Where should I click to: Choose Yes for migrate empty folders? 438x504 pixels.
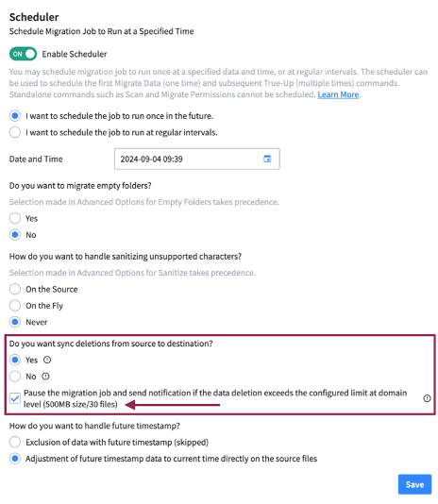coord(15,218)
